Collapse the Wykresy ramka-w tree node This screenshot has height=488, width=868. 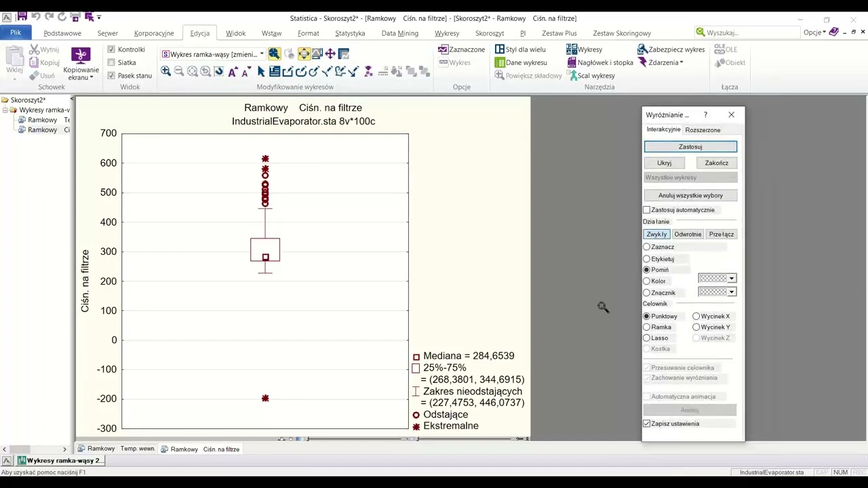tap(5, 110)
